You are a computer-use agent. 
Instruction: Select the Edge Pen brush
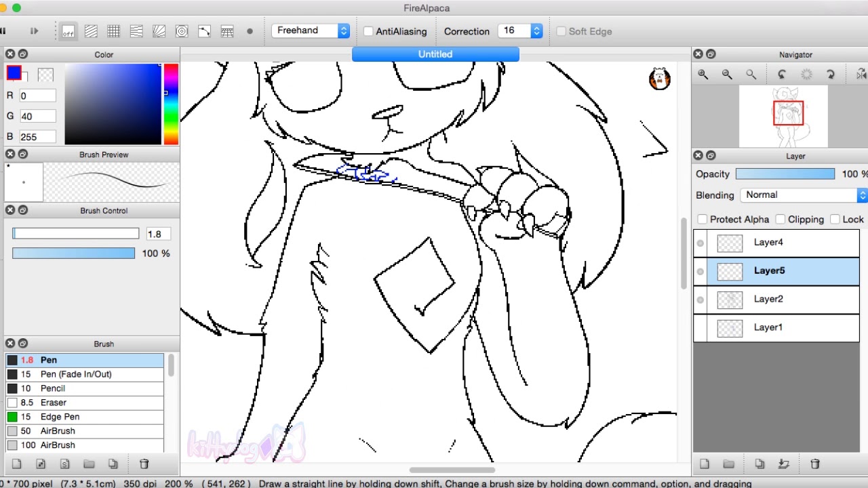(x=85, y=417)
